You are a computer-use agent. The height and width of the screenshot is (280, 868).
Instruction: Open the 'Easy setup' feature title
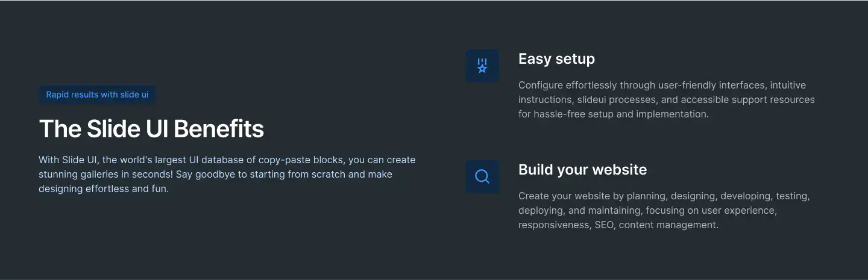(556, 59)
